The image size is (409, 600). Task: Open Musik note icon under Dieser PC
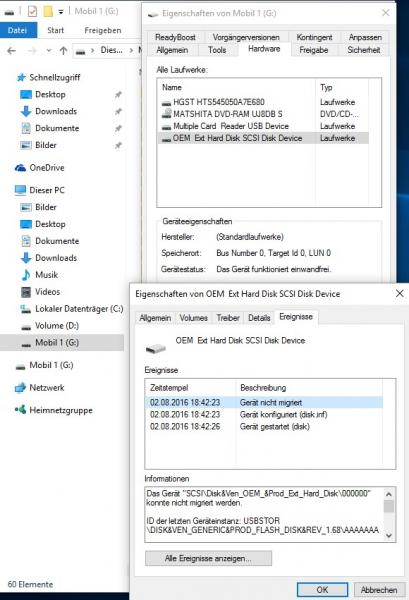click(x=26, y=275)
